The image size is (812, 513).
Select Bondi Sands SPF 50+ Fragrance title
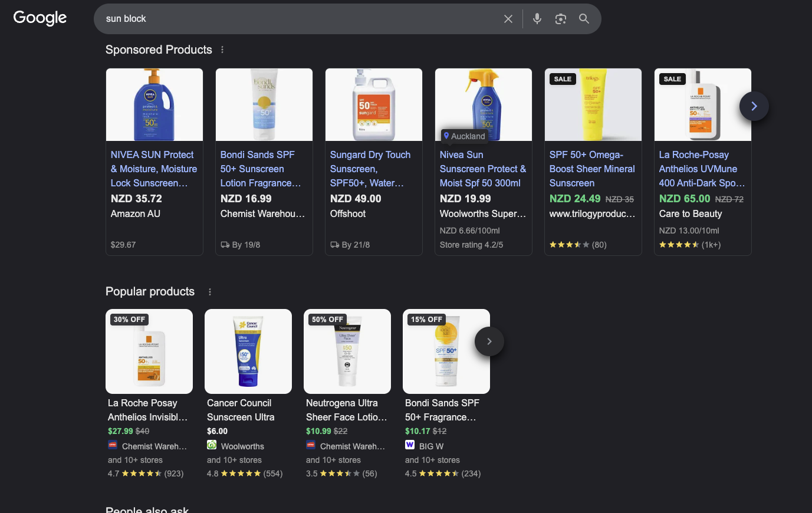click(442, 410)
